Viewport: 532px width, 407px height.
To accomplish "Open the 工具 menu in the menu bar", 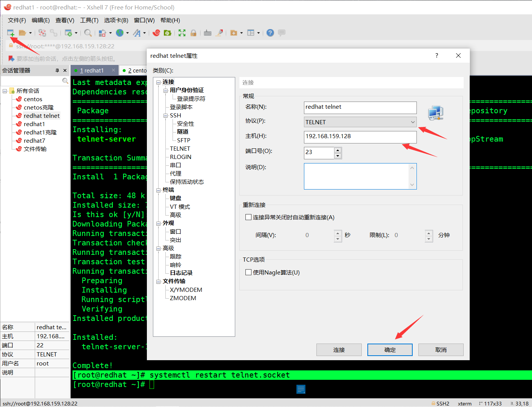I will pos(89,20).
